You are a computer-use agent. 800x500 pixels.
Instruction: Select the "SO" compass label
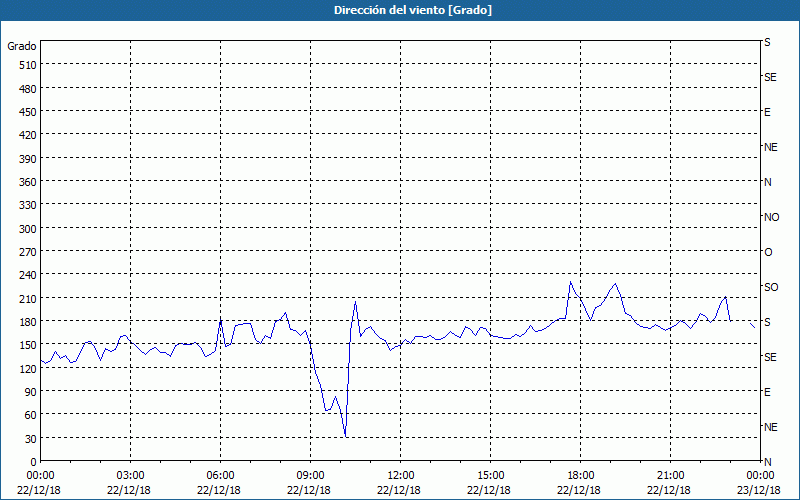tap(771, 287)
